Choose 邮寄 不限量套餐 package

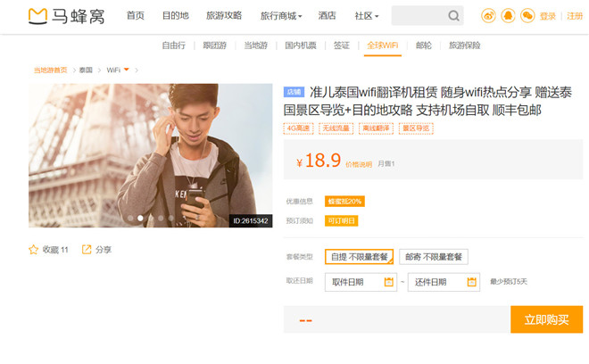[x=434, y=257]
